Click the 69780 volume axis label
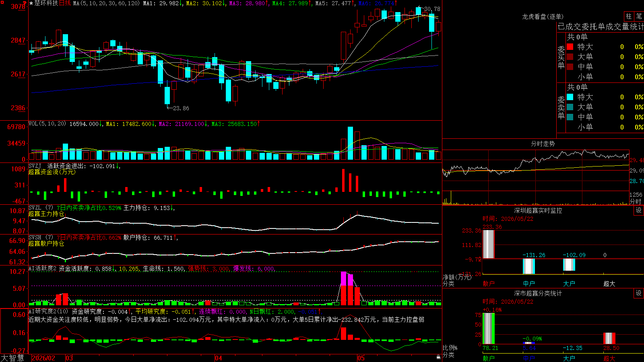The width and height of the screenshot is (644, 362). [x=17, y=127]
